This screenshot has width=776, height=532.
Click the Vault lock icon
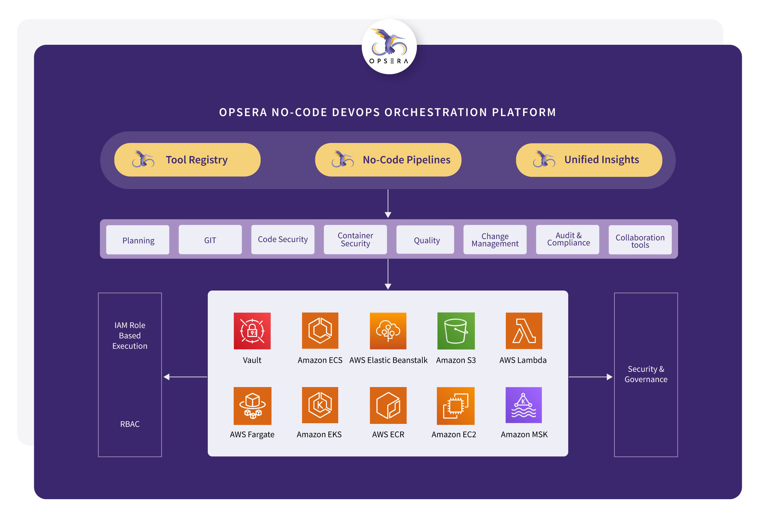click(x=252, y=331)
